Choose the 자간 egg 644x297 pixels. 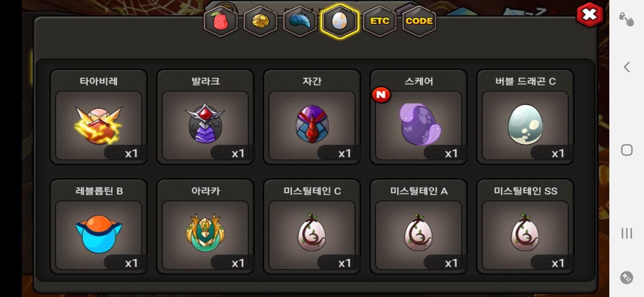pyautogui.click(x=312, y=117)
